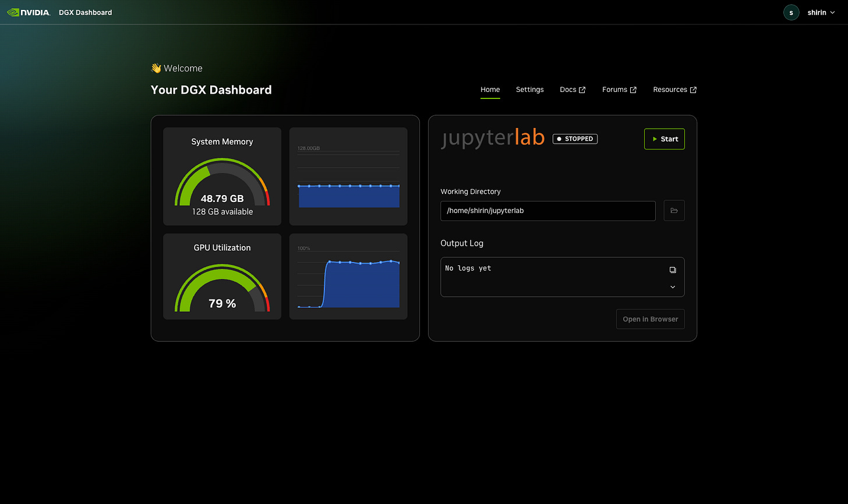Viewport: 848px width, 504px height.
Task: Click the JupyterLab logo
Action: point(493,139)
